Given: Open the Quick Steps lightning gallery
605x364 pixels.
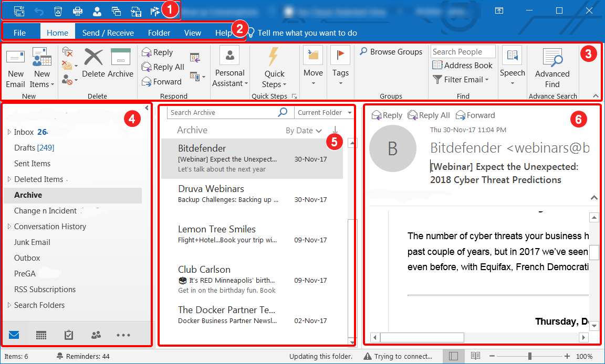Looking at the screenshot, I should tap(274, 68).
